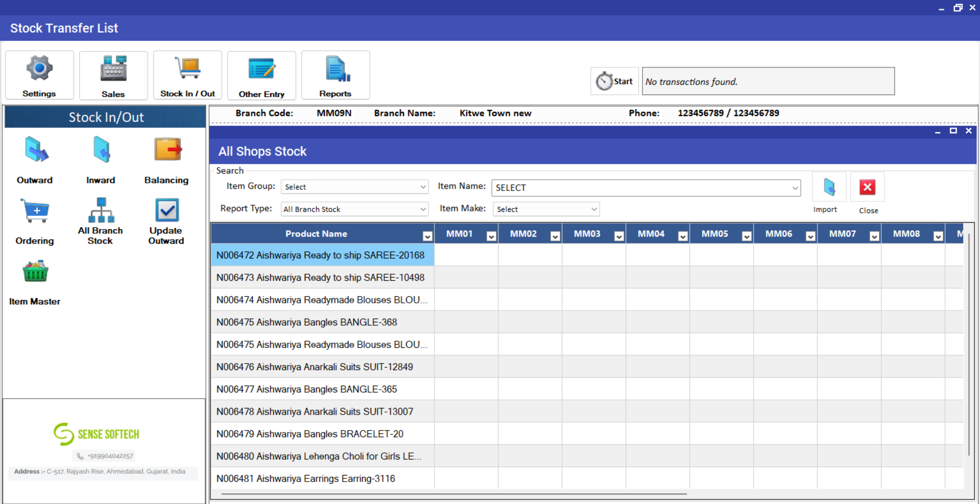980x504 pixels.
Task: Click the MM01 cell of row N006472
Action: (x=466, y=255)
